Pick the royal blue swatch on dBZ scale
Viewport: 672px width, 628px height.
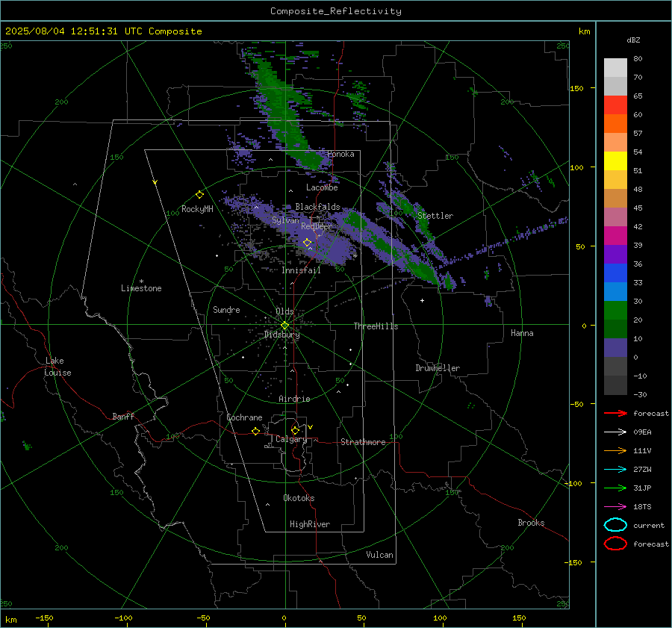pos(615,273)
